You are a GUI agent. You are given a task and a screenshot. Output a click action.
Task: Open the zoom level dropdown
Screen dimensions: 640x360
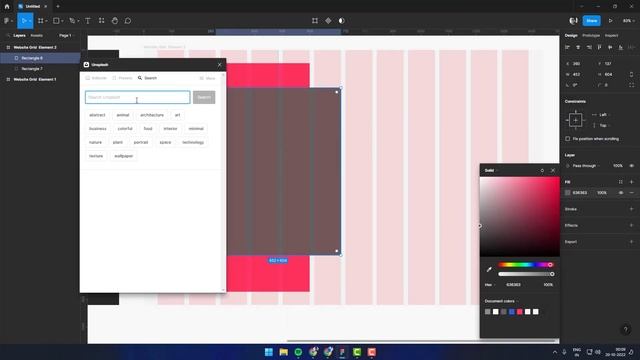coord(628,20)
